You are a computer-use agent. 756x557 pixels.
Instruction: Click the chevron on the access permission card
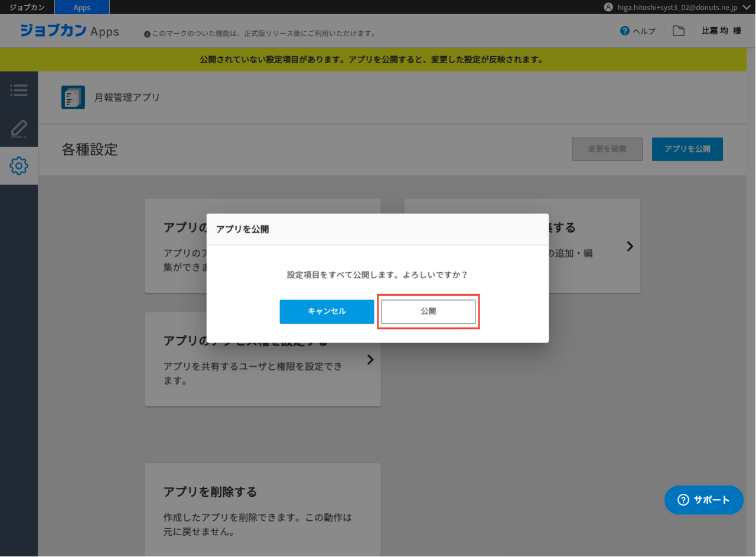(370, 359)
